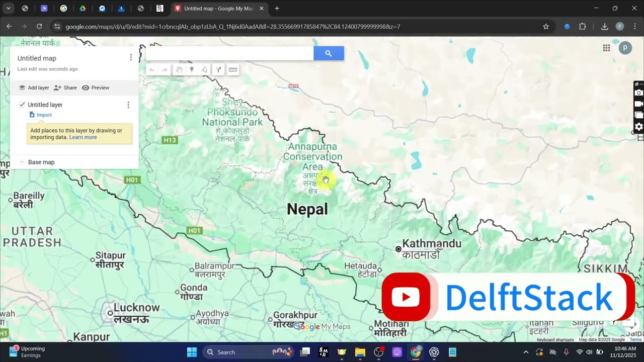The image size is (644, 362).
Task: Click the address bar URL
Action: [233, 27]
